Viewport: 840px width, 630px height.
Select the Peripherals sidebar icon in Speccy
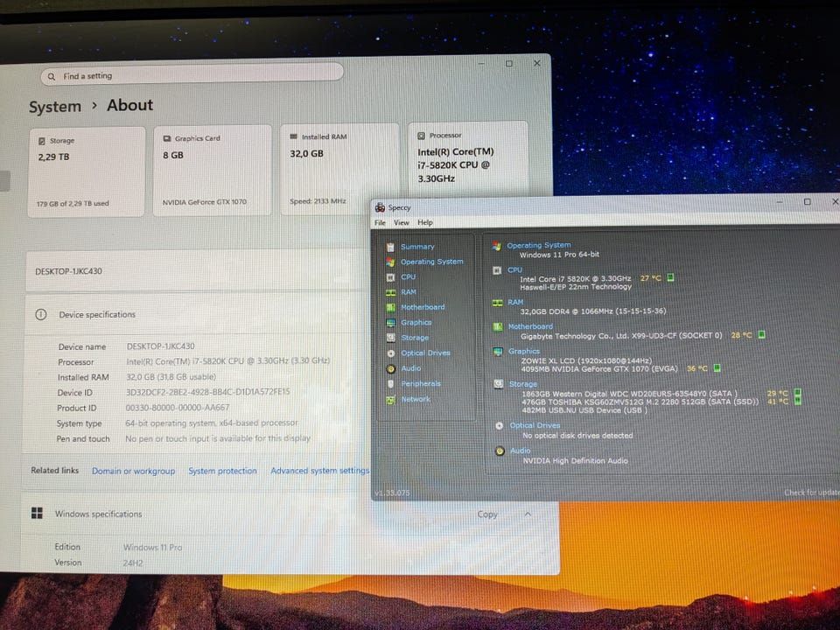391,383
